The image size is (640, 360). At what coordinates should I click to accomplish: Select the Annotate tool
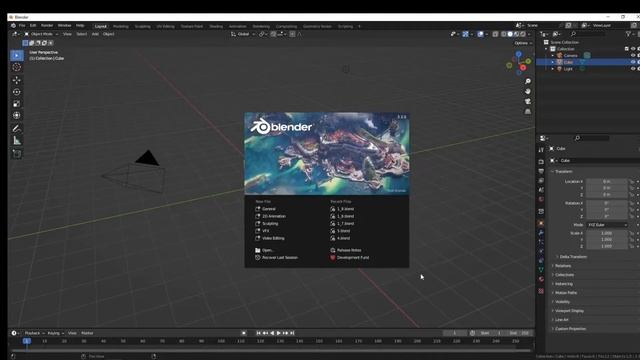pyautogui.click(x=17, y=129)
